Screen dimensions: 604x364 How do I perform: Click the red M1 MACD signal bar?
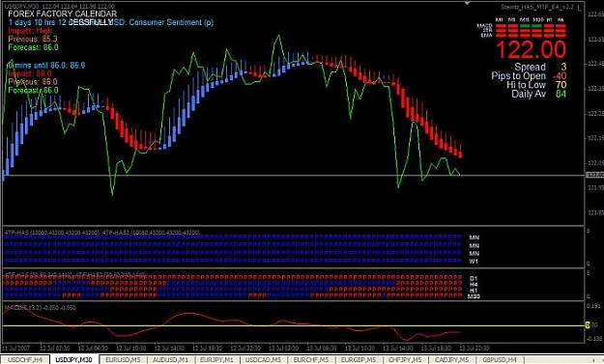(501, 26)
